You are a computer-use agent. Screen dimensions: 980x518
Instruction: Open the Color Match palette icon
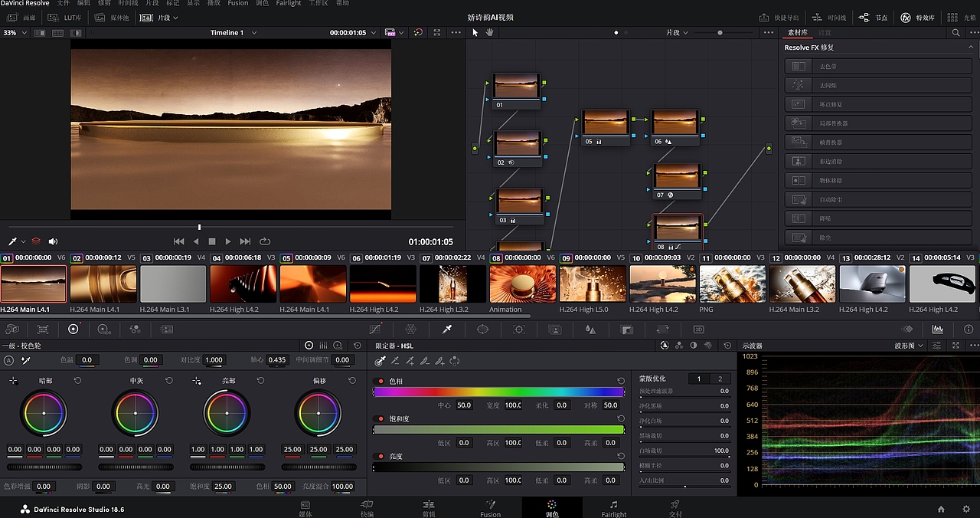[x=43, y=329]
